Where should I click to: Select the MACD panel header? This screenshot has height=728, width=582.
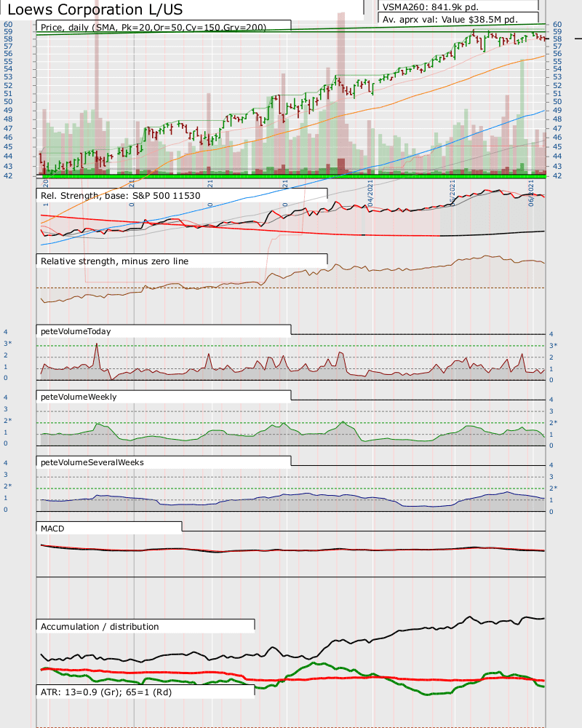(52, 529)
